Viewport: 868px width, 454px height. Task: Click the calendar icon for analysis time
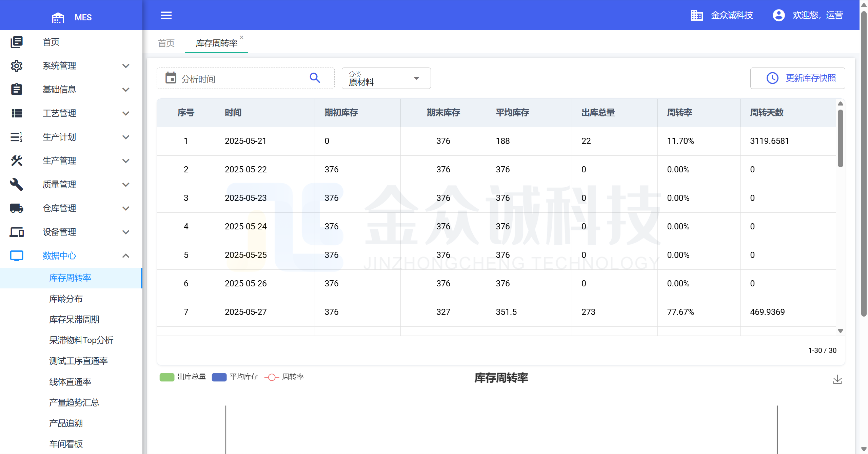(x=171, y=78)
